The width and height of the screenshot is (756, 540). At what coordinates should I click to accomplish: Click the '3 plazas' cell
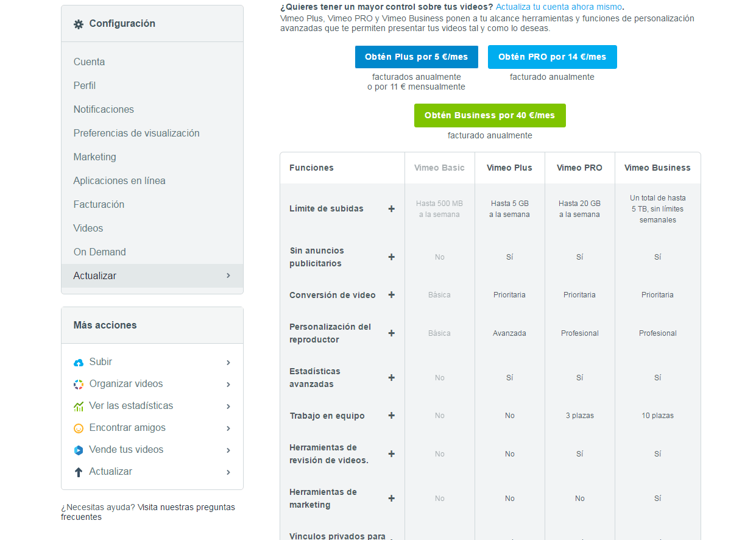(x=579, y=416)
